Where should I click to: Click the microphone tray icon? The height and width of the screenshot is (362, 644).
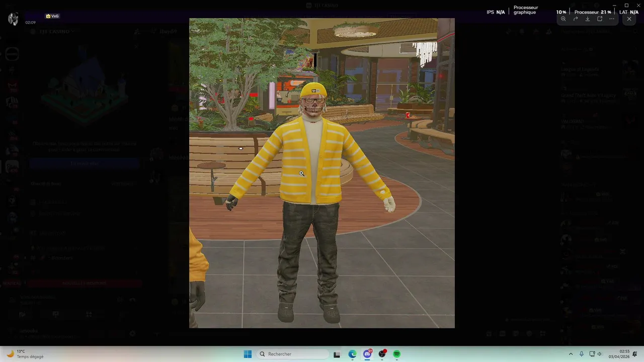(x=582, y=354)
